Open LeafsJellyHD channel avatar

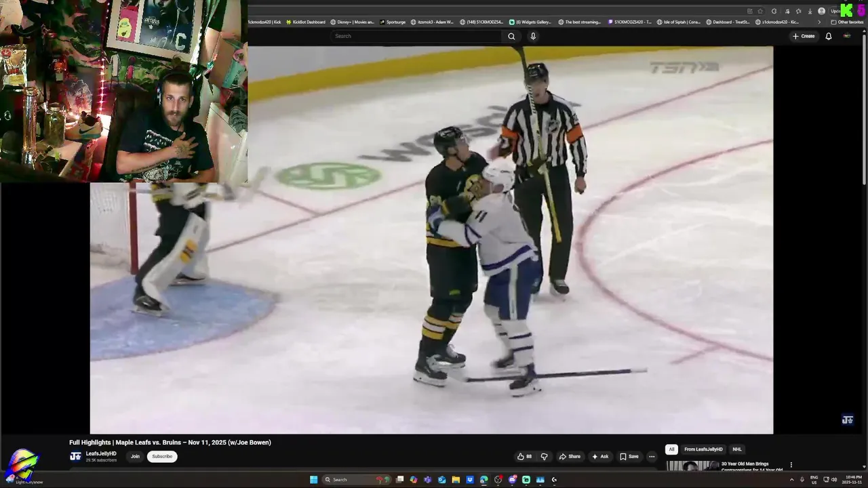75,456
